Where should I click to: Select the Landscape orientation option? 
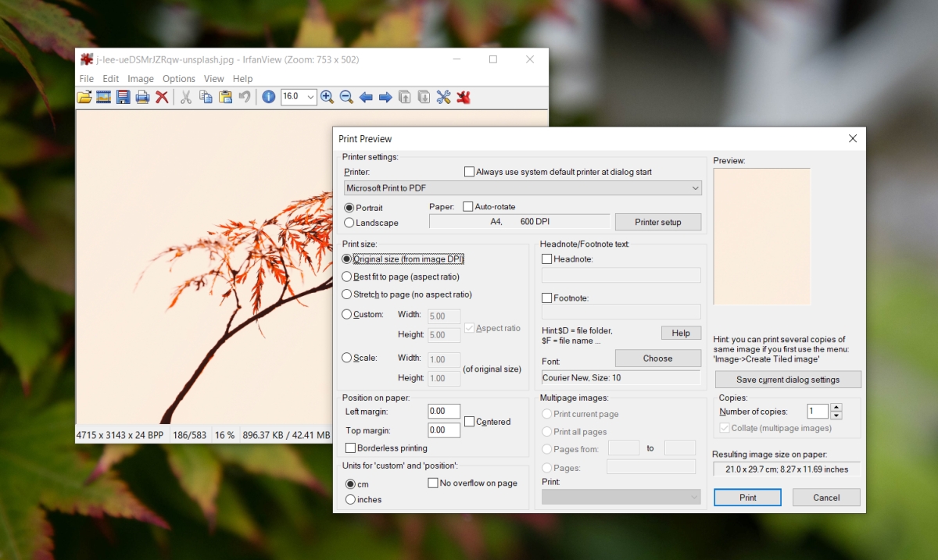click(349, 223)
